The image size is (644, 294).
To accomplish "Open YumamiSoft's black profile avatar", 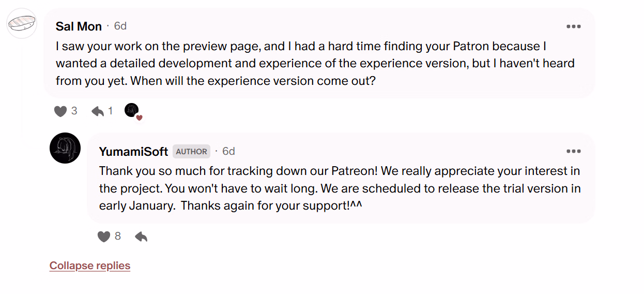I will [x=65, y=148].
